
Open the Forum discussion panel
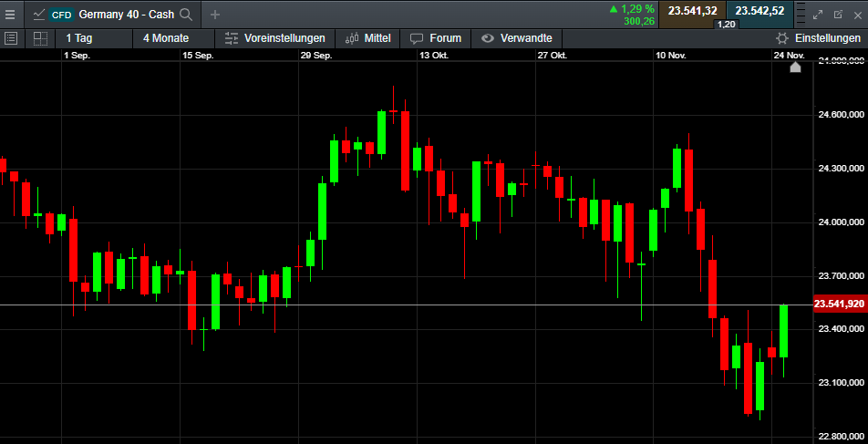436,38
